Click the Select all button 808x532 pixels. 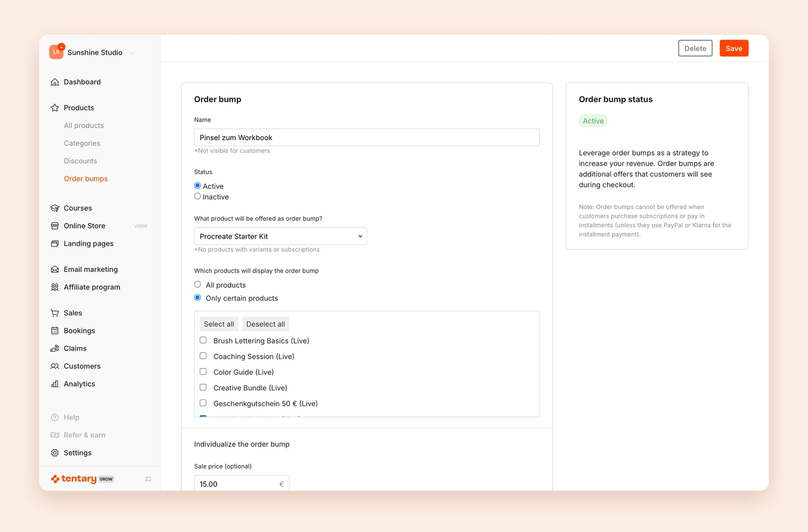(219, 324)
